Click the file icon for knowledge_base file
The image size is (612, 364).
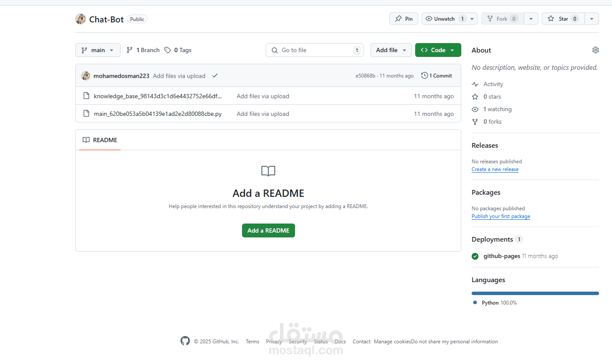(86, 96)
